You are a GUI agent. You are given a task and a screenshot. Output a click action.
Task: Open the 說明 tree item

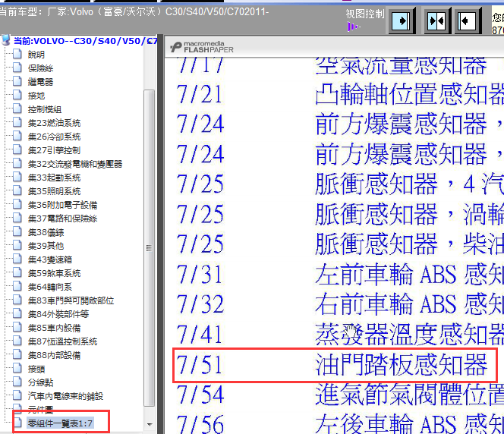coord(36,55)
